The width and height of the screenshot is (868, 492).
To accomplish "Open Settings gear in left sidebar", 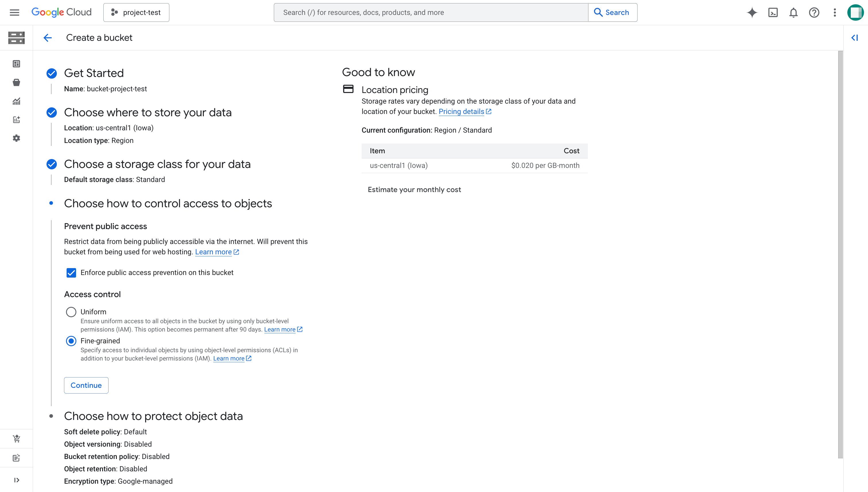I will click(x=16, y=138).
